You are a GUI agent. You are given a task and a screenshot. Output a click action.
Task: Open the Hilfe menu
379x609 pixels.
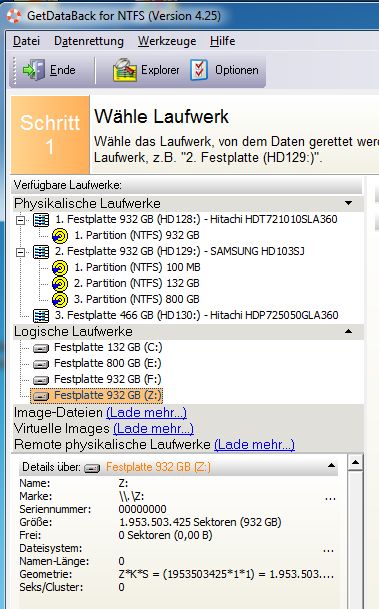click(x=223, y=41)
